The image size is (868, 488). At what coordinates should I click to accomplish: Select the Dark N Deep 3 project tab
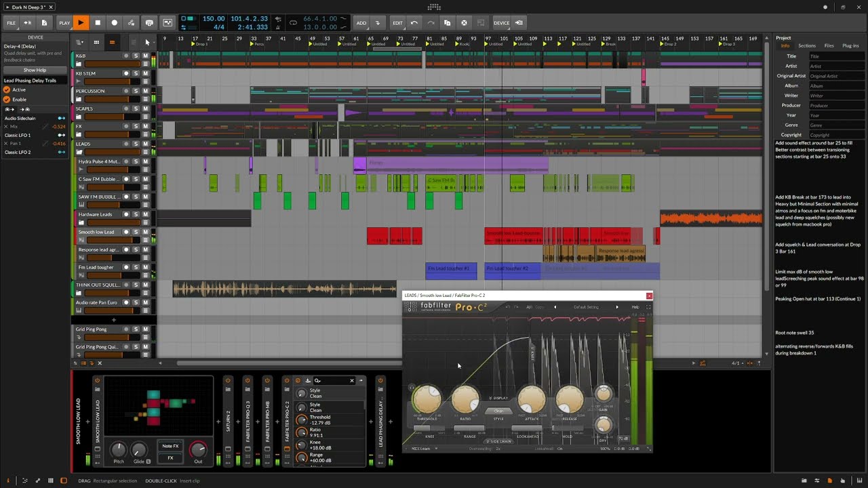[x=28, y=7]
